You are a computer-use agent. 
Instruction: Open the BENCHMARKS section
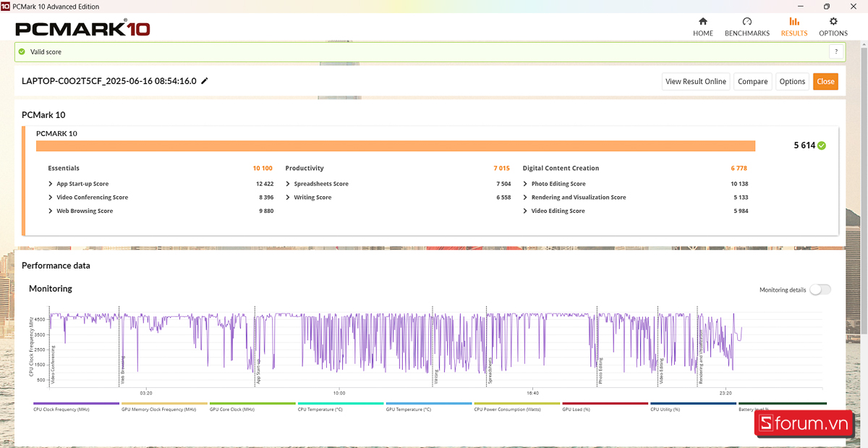(x=746, y=27)
